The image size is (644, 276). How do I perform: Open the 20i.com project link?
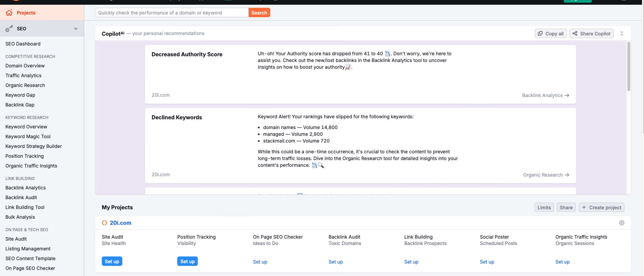click(x=121, y=223)
